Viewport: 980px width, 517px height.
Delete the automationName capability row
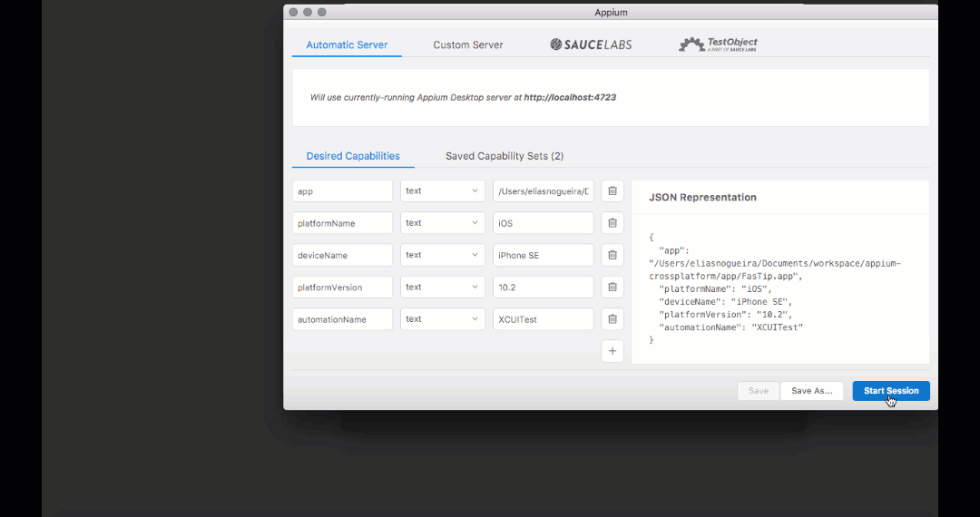[612, 319]
